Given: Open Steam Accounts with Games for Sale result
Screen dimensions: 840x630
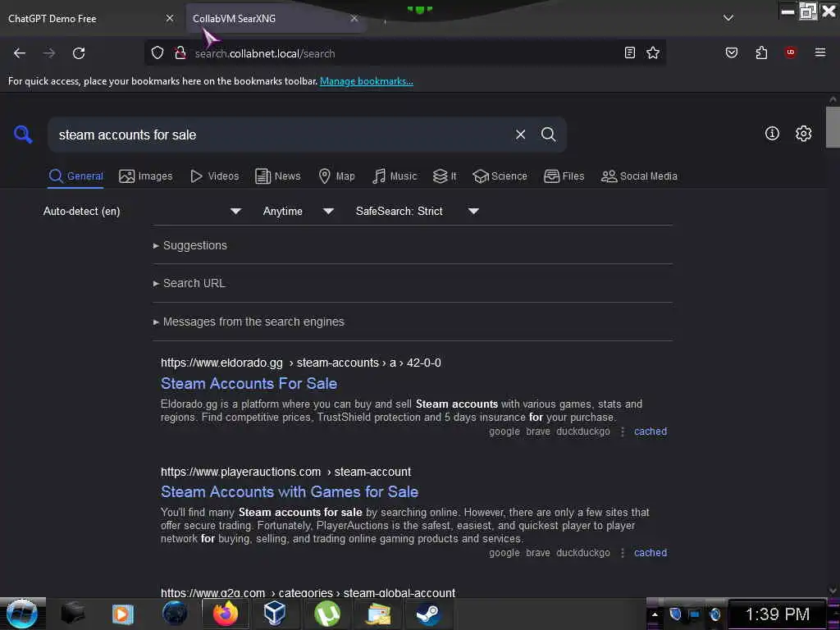Looking at the screenshot, I should tap(290, 492).
